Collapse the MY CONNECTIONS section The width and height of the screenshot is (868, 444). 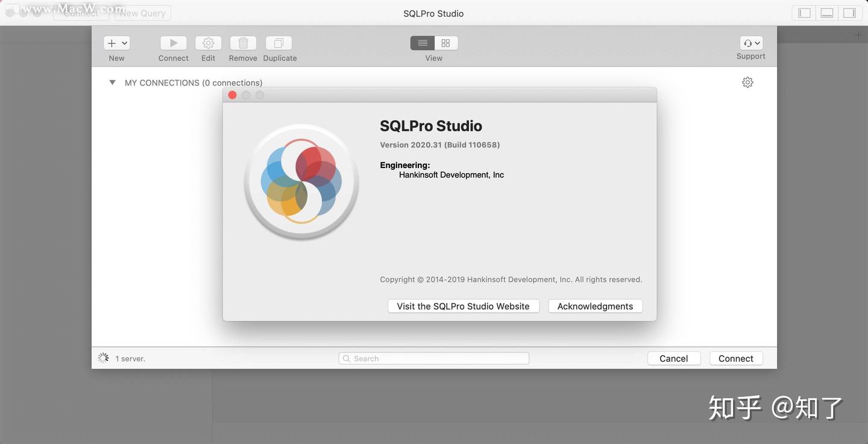tap(112, 82)
